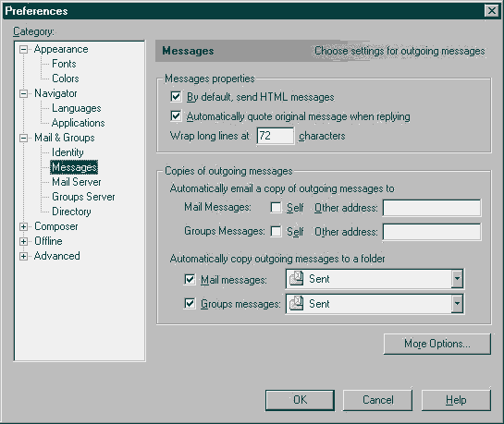This screenshot has width=504, height=424.
Task: Enable Self copy for Groups Messages
Action: [276, 232]
